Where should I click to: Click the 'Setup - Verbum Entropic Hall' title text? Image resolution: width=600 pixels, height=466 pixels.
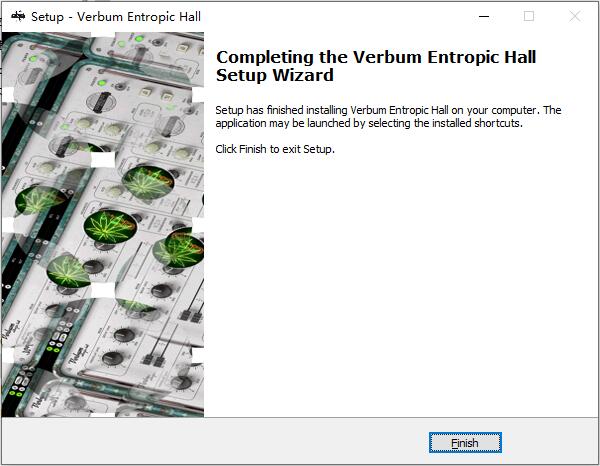point(116,17)
